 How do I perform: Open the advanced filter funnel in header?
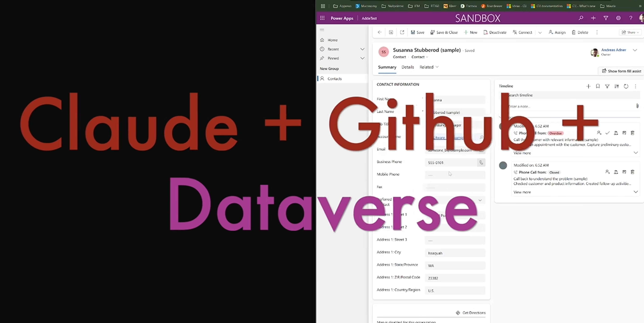coord(606,18)
